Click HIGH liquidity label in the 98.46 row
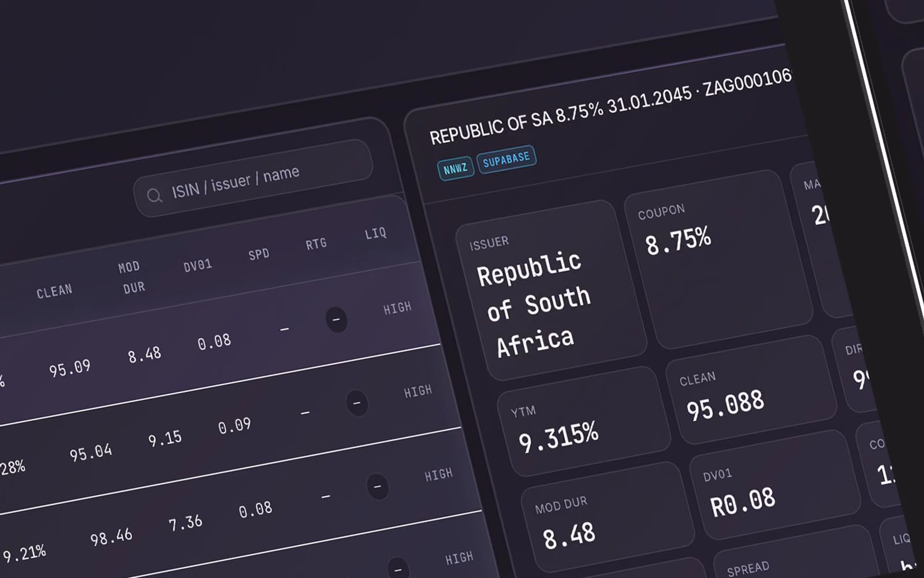This screenshot has width=924, height=578. [x=439, y=475]
